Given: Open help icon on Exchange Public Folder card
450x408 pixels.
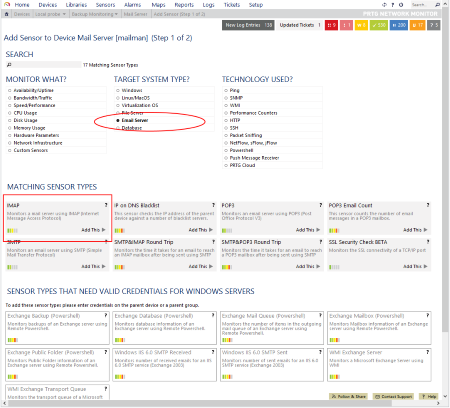Looking at the screenshot, I should [x=106, y=352].
